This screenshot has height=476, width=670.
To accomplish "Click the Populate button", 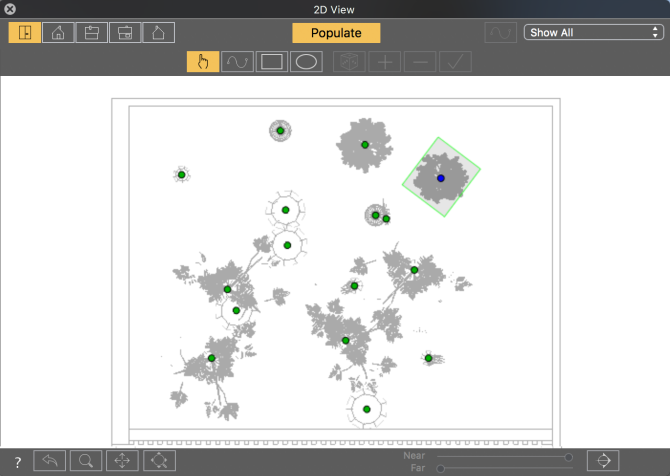I will (x=336, y=33).
